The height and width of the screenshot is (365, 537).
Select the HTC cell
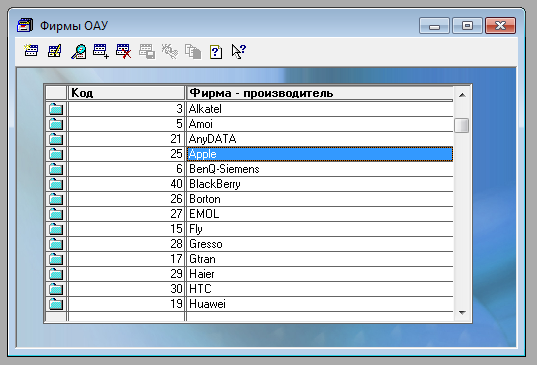click(x=320, y=289)
